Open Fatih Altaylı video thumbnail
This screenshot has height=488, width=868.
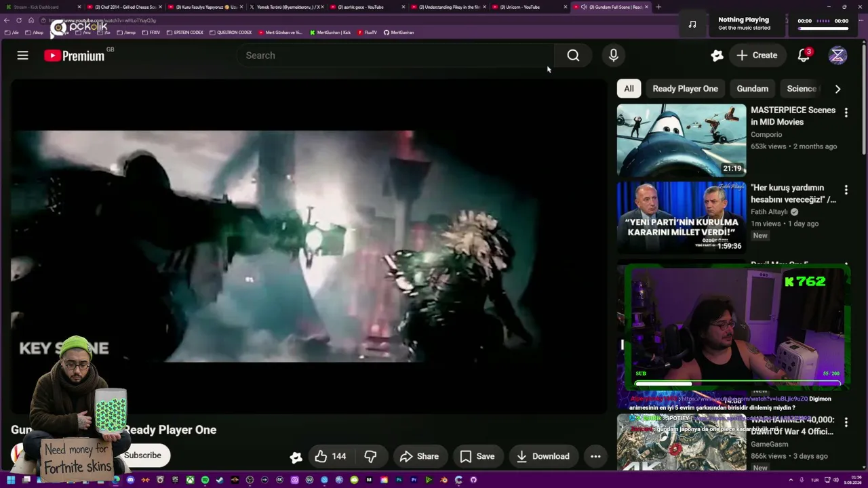pyautogui.click(x=682, y=218)
